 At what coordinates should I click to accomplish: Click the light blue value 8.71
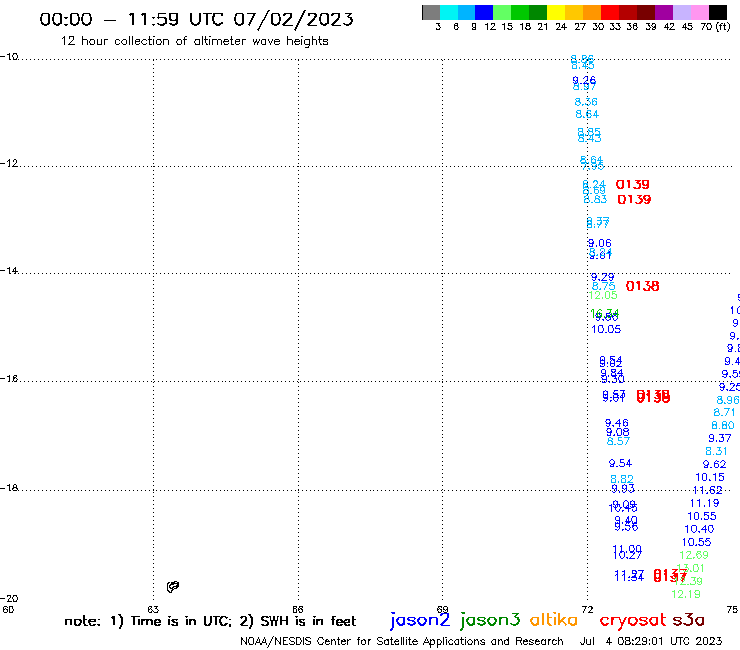tap(724, 413)
